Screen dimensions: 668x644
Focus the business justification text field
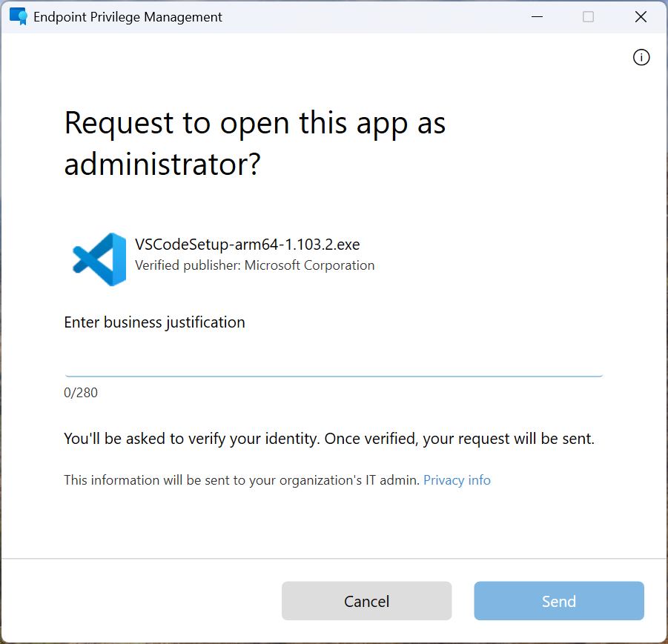coord(334,361)
